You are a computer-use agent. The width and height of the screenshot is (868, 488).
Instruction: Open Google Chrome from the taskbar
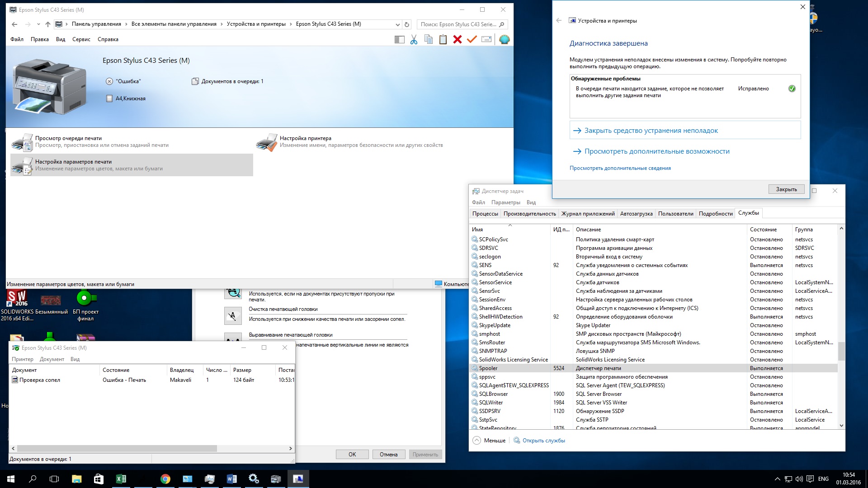pos(165,479)
